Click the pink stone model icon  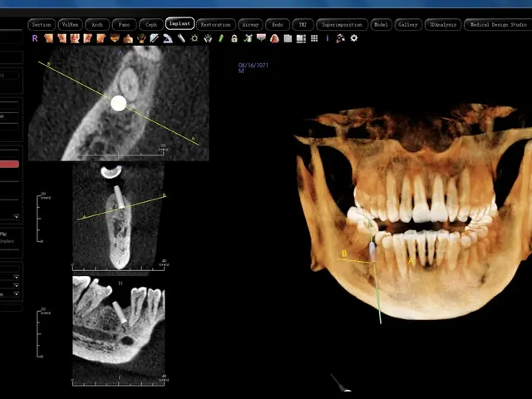click(x=274, y=38)
